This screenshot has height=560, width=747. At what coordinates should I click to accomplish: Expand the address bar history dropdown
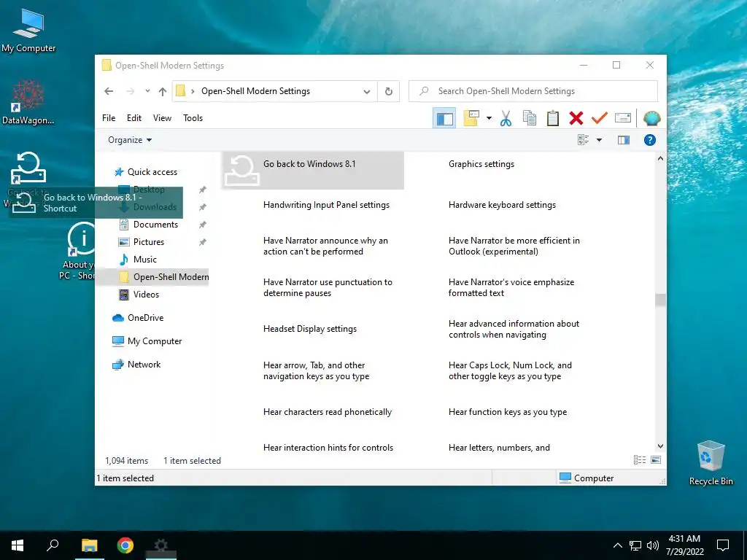pyautogui.click(x=366, y=91)
